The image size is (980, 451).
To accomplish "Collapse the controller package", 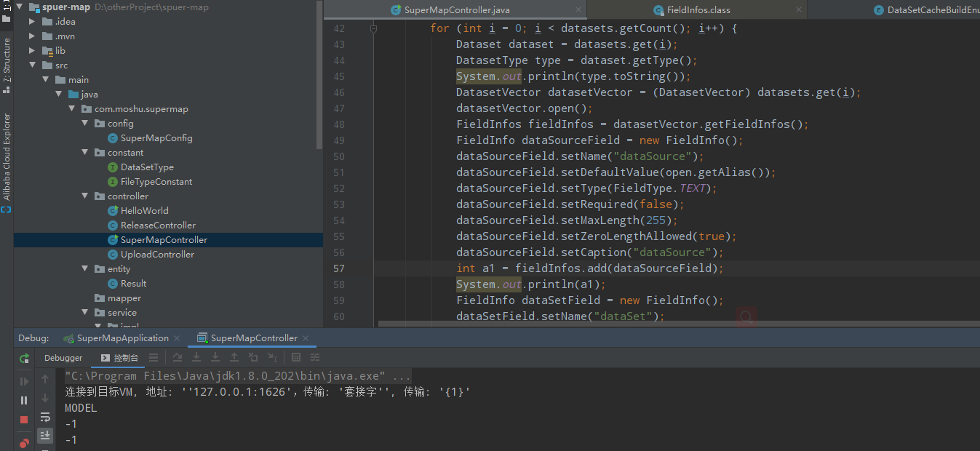I will point(84,196).
